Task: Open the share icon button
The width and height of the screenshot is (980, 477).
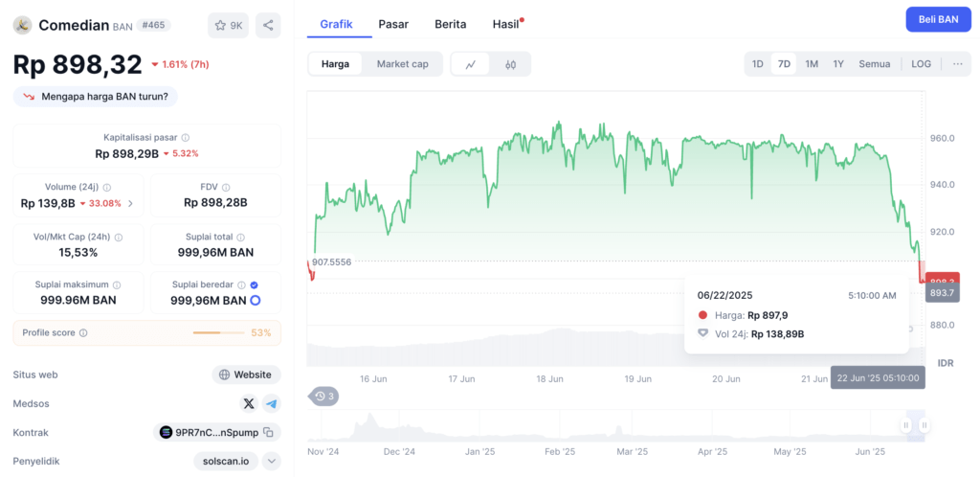Action: (x=268, y=26)
